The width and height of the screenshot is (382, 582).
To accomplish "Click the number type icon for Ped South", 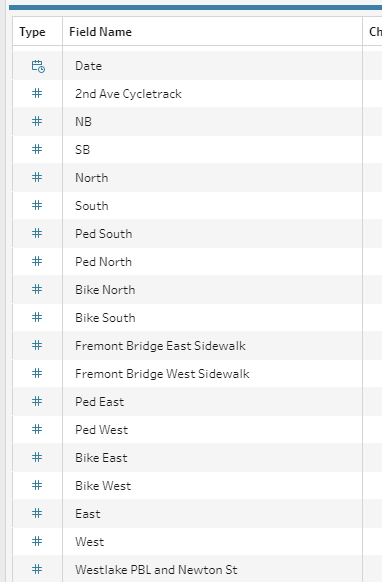I will 37,233.
